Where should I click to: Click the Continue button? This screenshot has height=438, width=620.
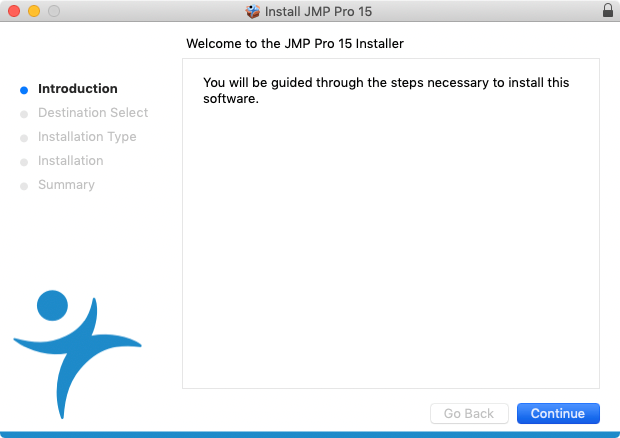pyautogui.click(x=558, y=413)
